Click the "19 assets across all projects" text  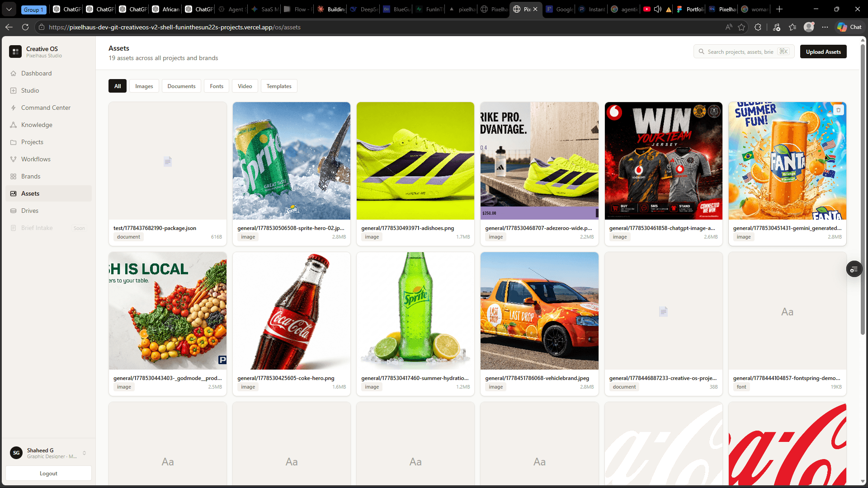(x=163, y=58)
